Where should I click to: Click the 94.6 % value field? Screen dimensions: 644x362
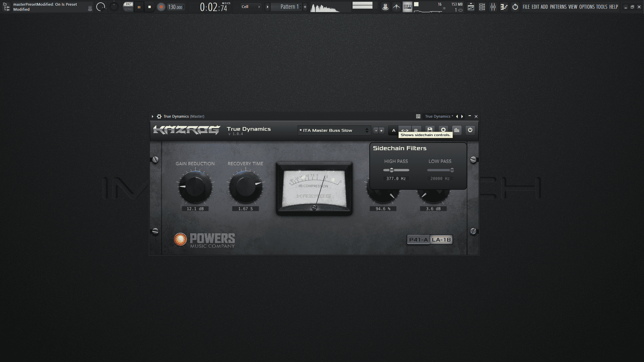pyautogui.click(x=383, y=209)
